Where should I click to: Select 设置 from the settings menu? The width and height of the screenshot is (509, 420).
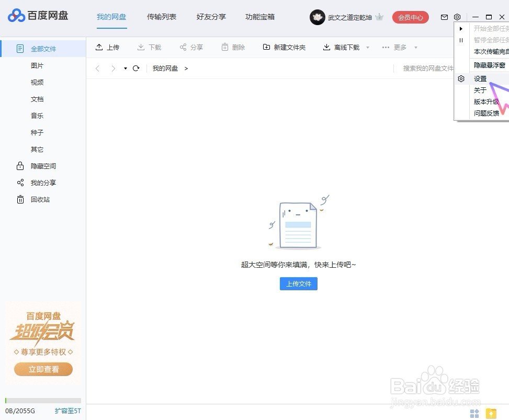pyautogui.click(x=480, y=78)
